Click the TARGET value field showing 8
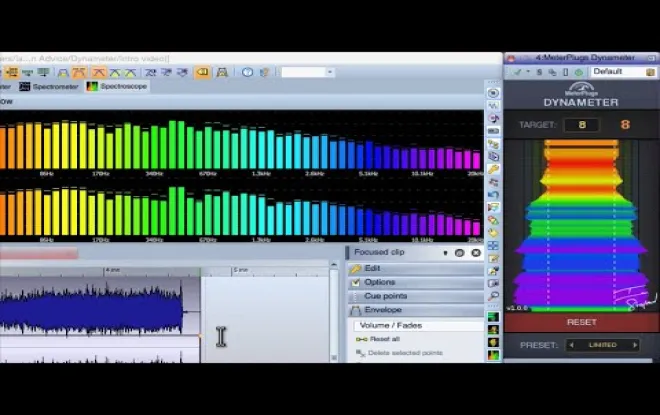The image size is (660, 415). pos(582,125)
